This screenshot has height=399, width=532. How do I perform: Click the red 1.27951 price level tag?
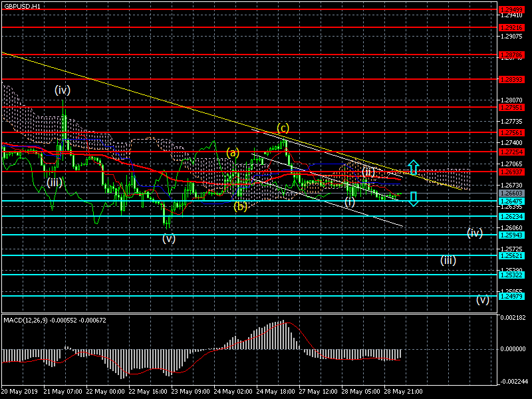click(x=512, y=106)
